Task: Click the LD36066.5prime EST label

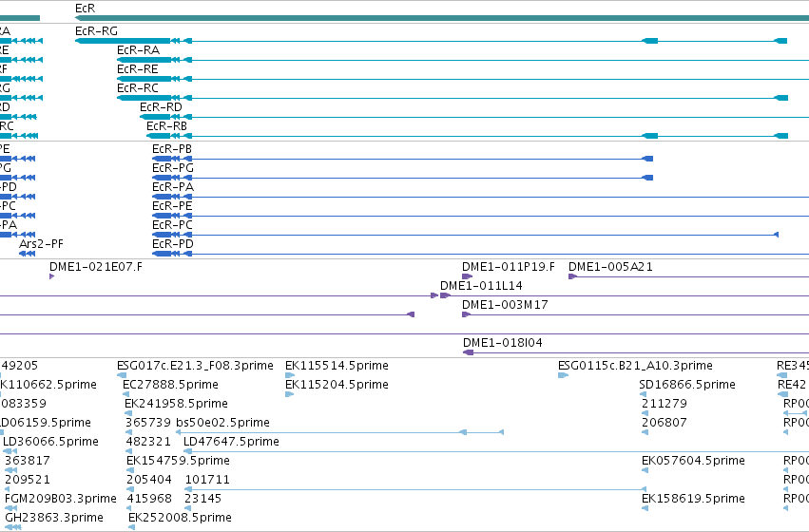Action: [50, 442]
